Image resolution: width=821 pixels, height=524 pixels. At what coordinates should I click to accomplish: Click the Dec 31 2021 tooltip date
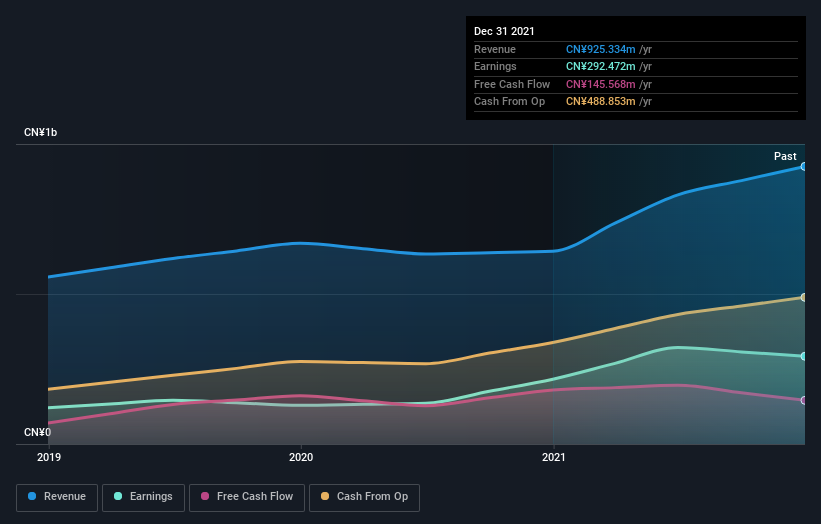pyautogui.click(x=504, y=31)
